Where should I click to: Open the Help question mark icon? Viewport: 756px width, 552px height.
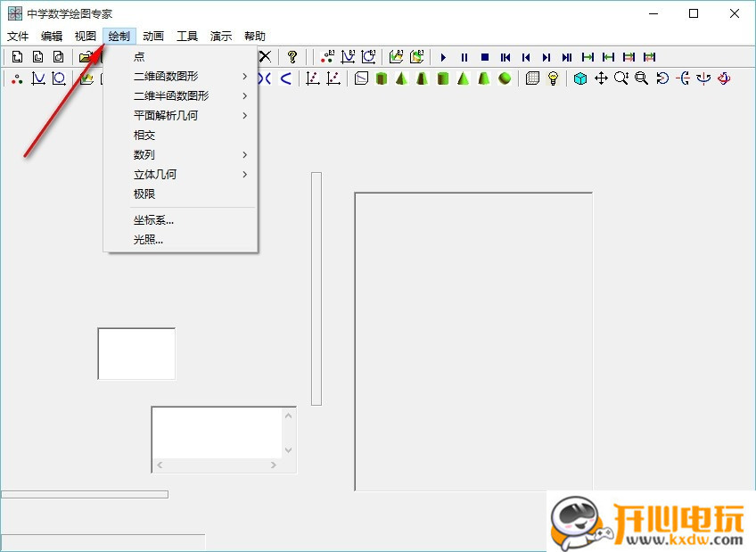pos(294,56)
